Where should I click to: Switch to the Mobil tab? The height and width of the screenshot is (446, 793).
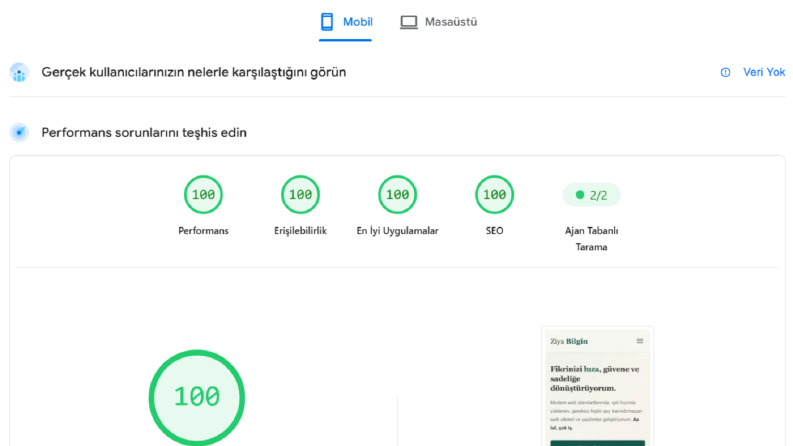click(x=346, y=22)
